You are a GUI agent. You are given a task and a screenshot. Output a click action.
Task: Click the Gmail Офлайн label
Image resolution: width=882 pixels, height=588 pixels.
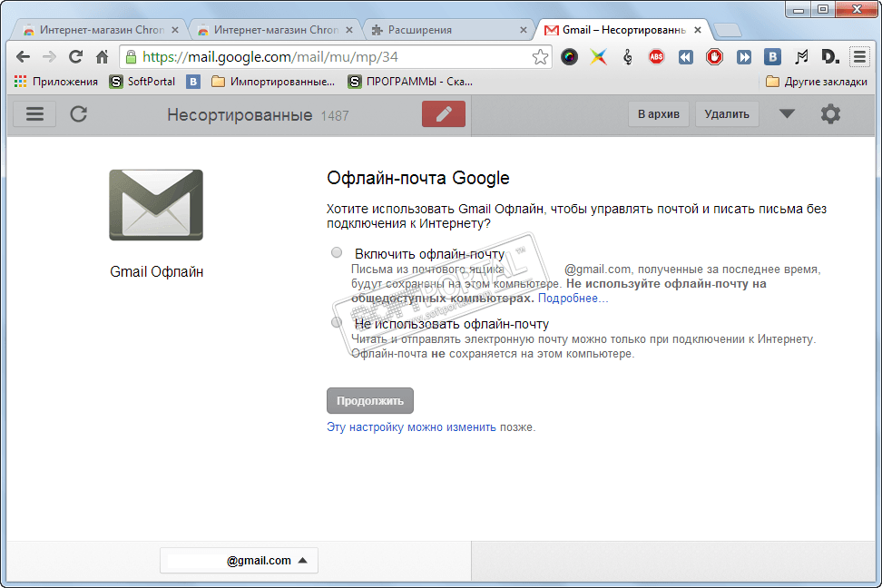click(156, 272)
